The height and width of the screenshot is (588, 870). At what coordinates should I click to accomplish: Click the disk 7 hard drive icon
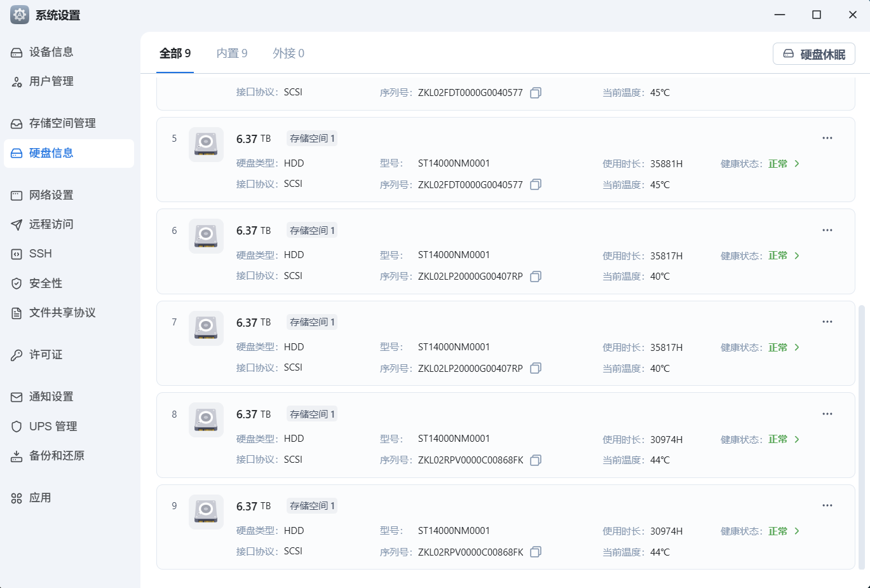tap(206, 328)
